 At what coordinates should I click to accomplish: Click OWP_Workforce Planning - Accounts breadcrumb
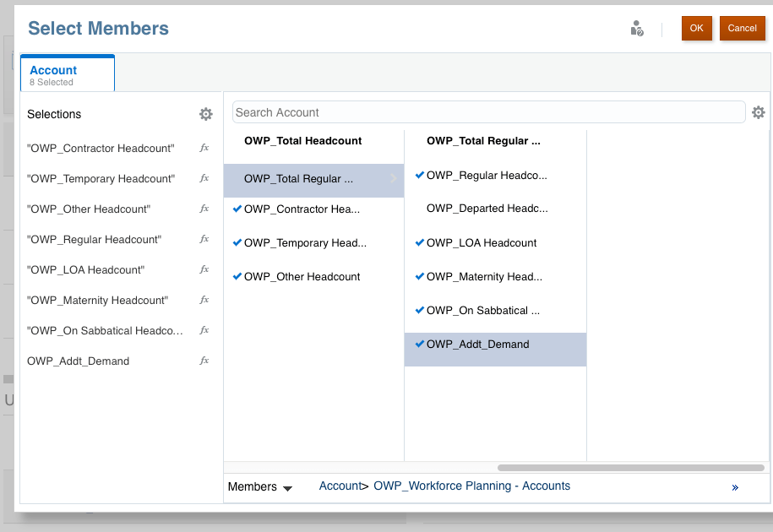471,486
